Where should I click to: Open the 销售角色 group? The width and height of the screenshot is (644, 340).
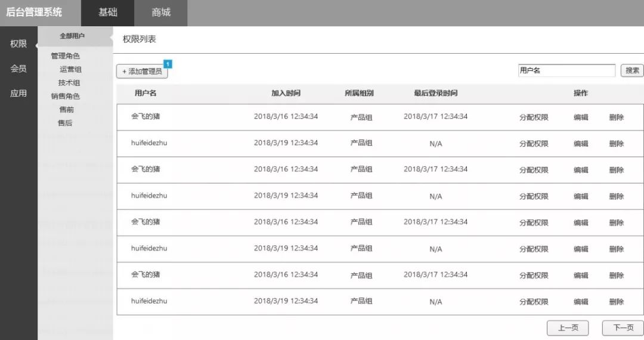(x=66, y=96)
